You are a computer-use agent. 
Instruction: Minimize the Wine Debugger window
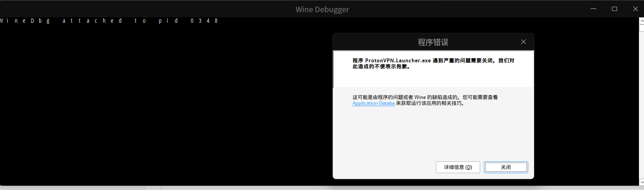(593, 9)
